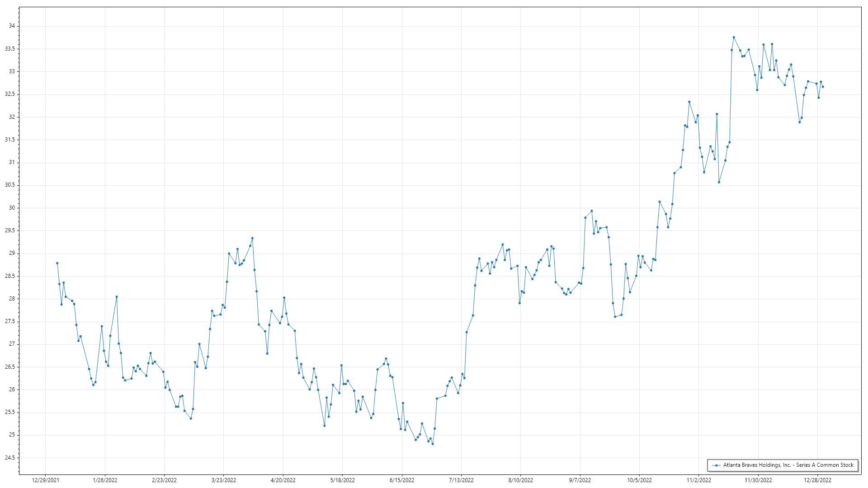Viewport: 868px width, 488px height.
Task: Click the first data point of series
Action: click(57, 263)
